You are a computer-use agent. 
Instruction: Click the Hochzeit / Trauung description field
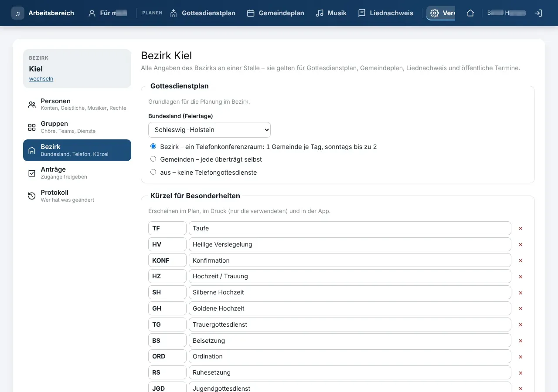(x=350, y=276)
